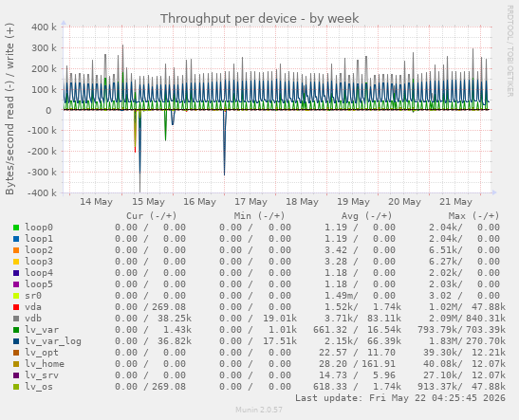Viewport: 519px width, 420px height.
Task: Click the lv_srv dark purple legend swatch
Action: click(x=16, y=375)
